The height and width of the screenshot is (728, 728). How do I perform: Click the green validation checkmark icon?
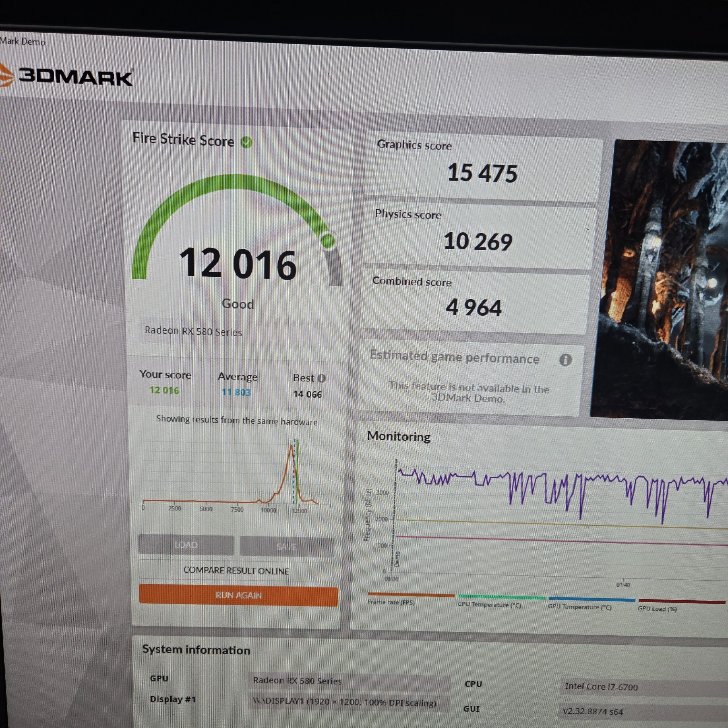tap(246, 142)
